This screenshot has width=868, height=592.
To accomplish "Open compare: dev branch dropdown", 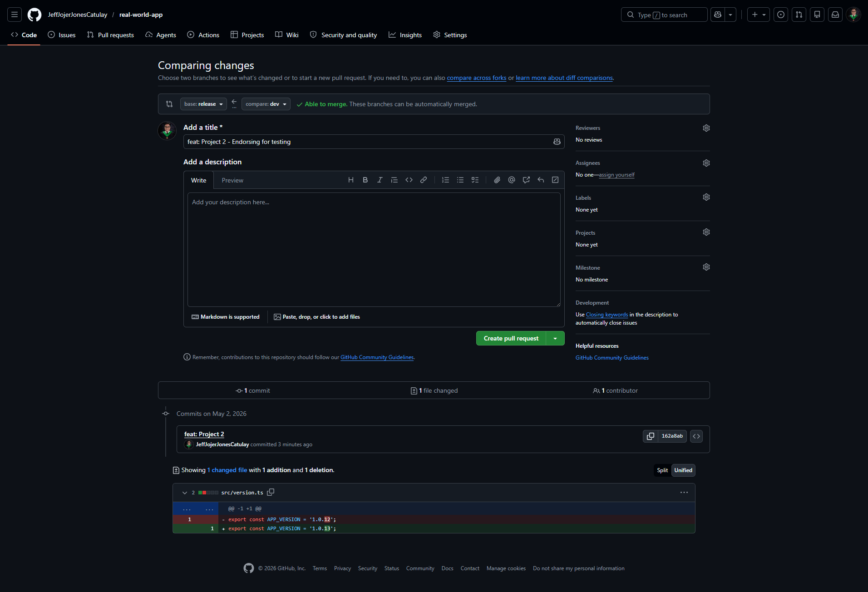I will (x=266, y=104).
